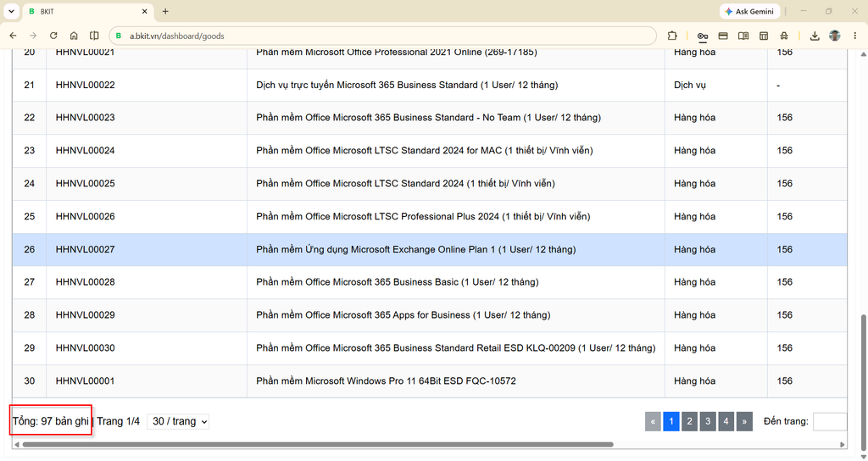
Task: Select code HHNVL00025
Action: click(x=86, y=183)
